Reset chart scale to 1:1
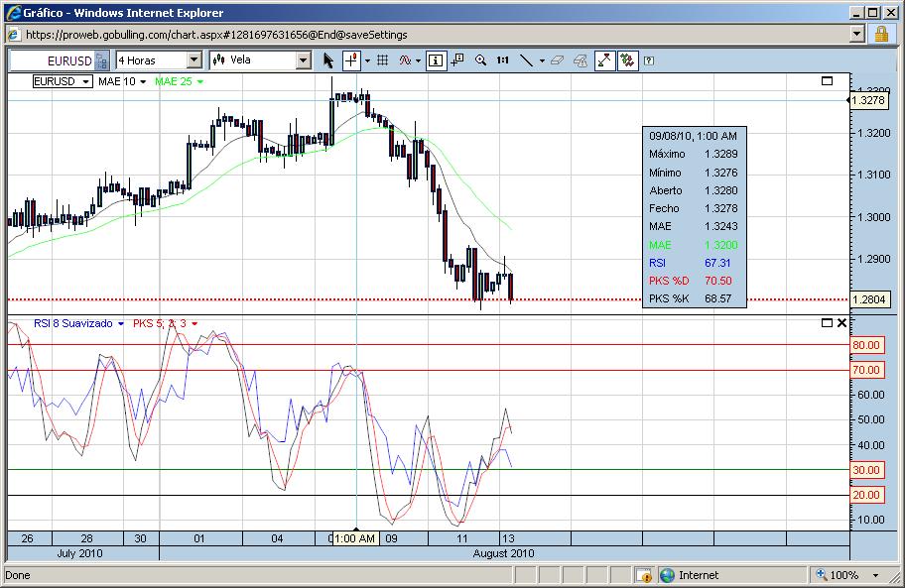Image resolution: width=905 pixels, height=588 pixels. [503, 59]
